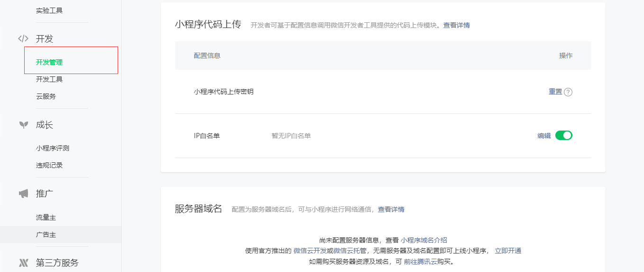Click 编辑 for the IP白名单
The width and height of the screenshot is (644, 272).
(544, 136)
